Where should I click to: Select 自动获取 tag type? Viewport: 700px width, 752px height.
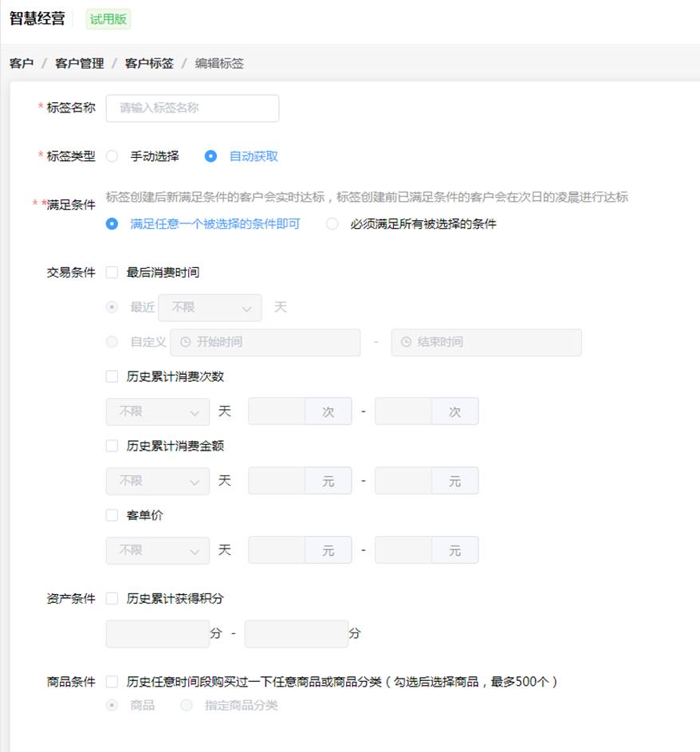tap(210, 156)
